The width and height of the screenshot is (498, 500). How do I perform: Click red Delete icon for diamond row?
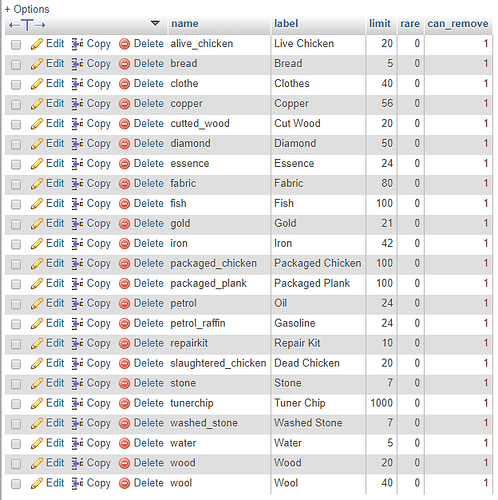[124, 144]
